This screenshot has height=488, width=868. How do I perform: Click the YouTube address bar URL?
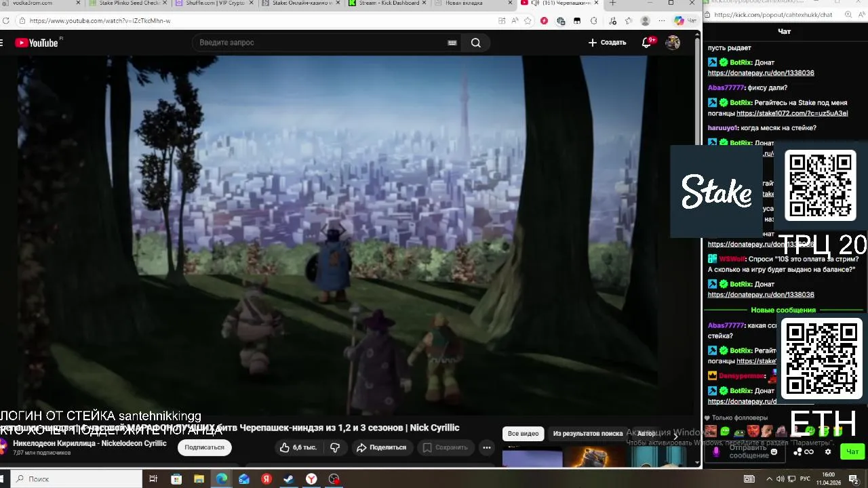tap(100, 21)
